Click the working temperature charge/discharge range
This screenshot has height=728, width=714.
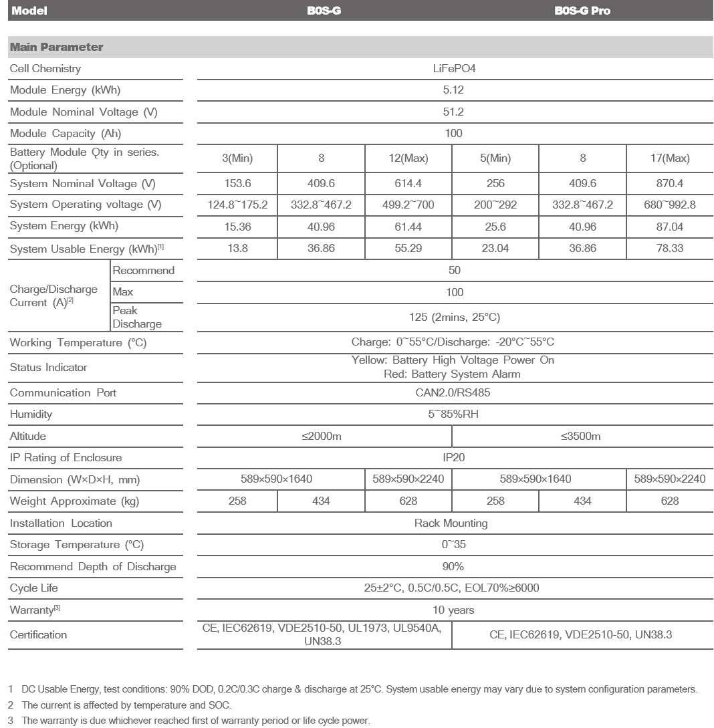point(453,342)
